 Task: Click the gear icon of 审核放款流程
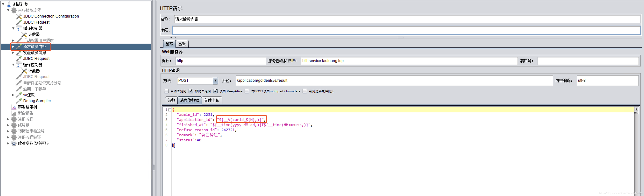pos(14,10)
